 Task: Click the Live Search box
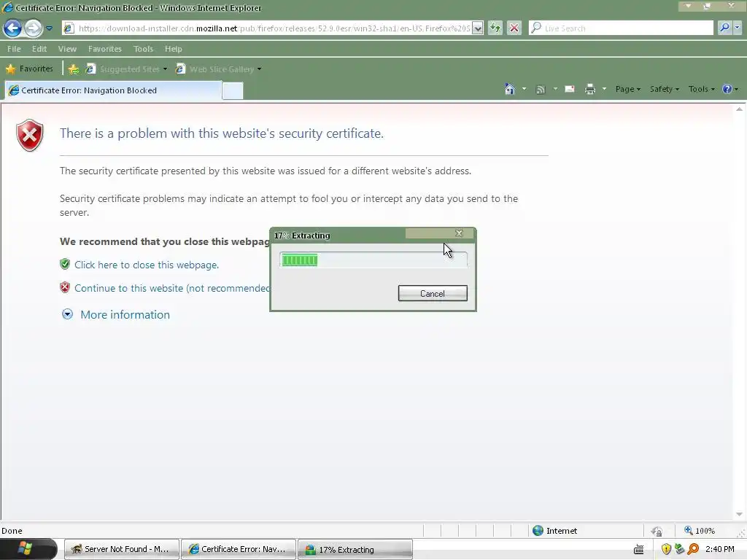621,28
